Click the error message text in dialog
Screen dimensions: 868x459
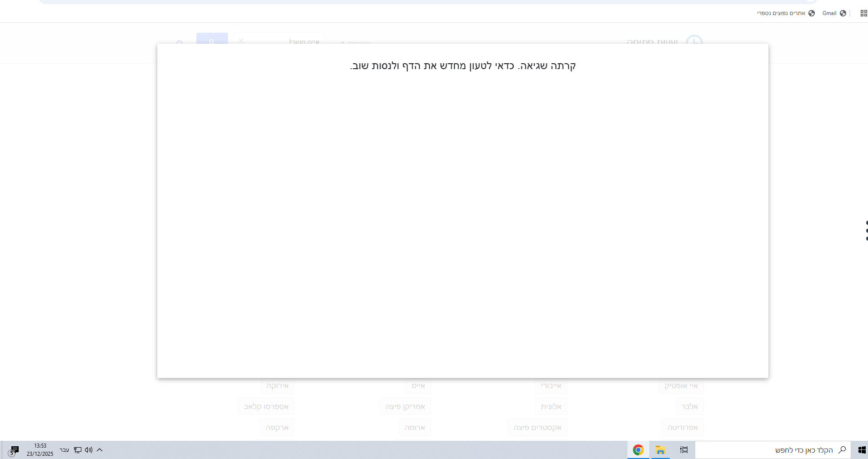[463, 66]
